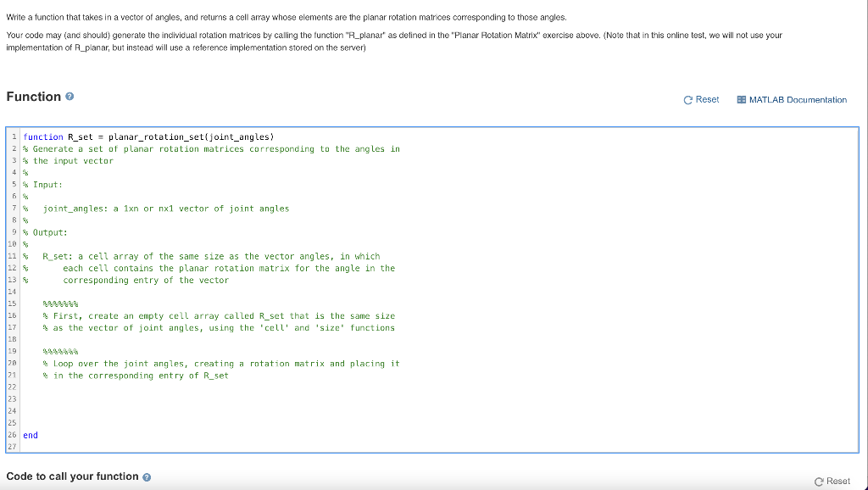Click line number 15 in the gutter
Image resolution: width=868 pixels, height=490 pixels.
(13, 303)
